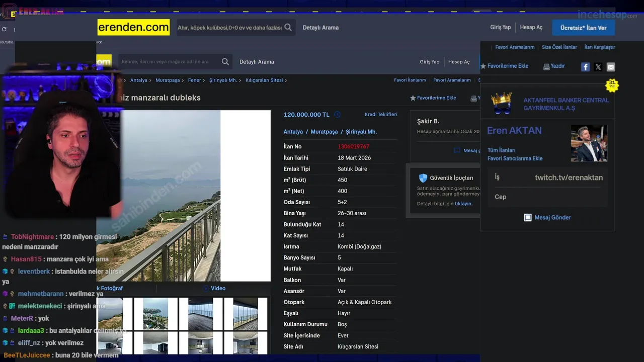Click the Kılıçarslan Sitesi breadcrumb link

264,80
